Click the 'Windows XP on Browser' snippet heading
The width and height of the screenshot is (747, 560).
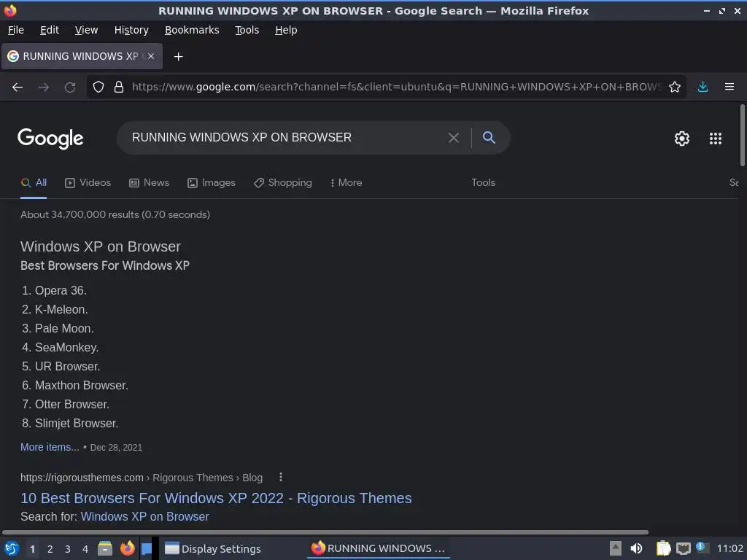click(101, 246)
